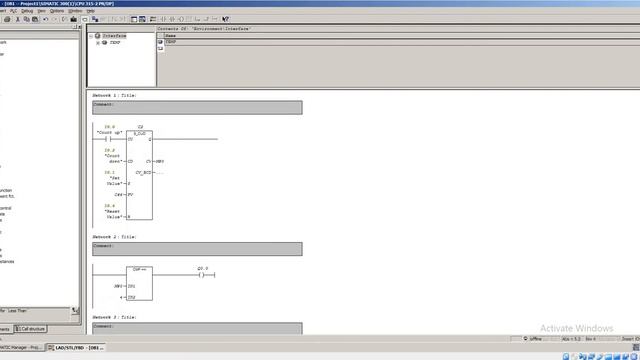Insert an output coil via toolbar icon
The width and height of the screenshot is (640, 360).
click(181, 19)
